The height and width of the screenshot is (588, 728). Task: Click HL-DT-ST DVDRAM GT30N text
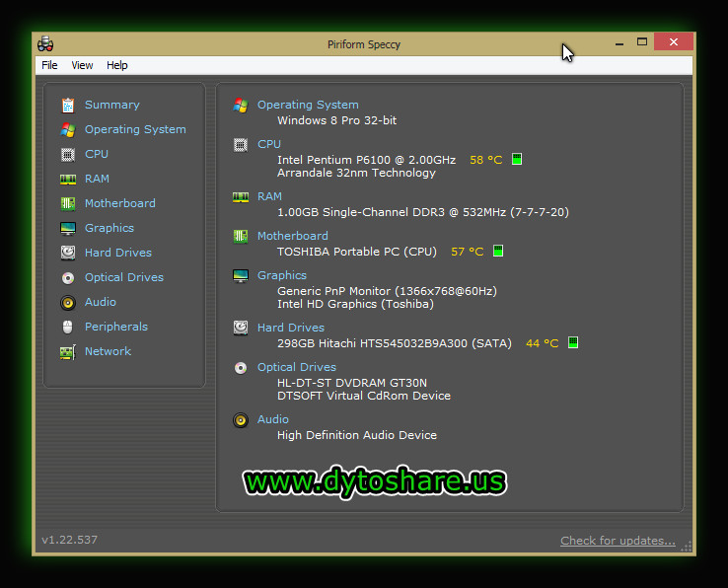[x=352, y=383]
